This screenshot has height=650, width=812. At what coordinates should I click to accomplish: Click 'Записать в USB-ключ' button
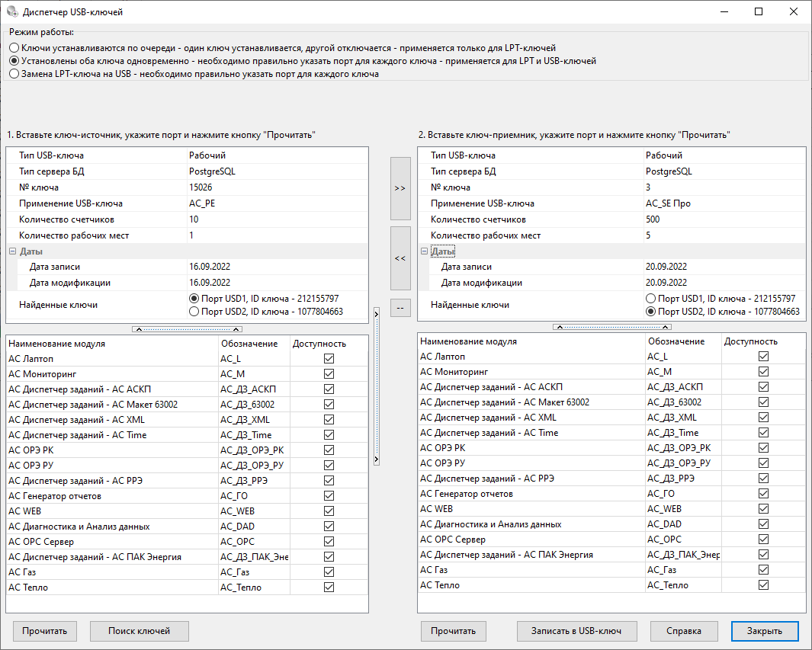click(576, 631)
